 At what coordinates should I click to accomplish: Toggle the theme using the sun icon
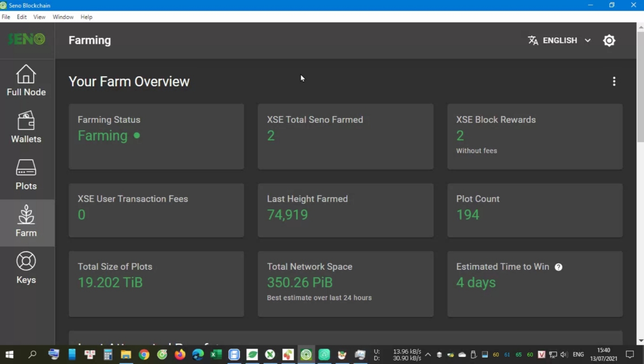(609, 41)
